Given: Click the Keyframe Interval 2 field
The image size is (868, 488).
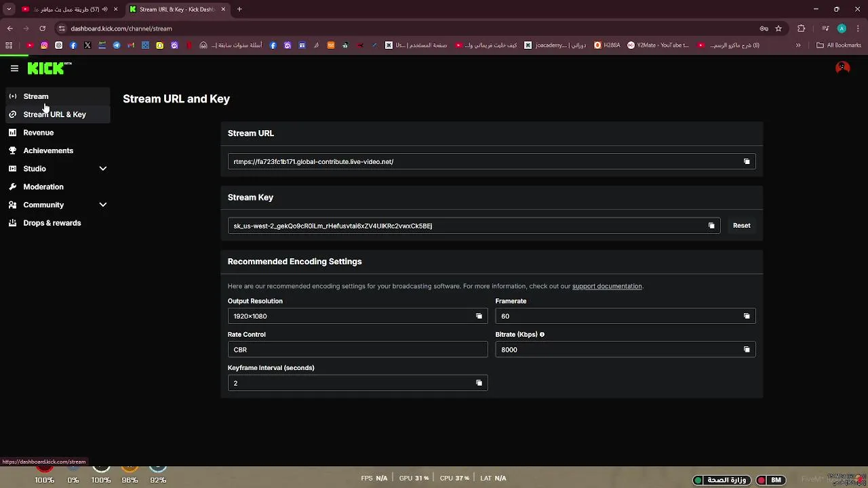Looking at the screenshot, I should pos(357,383).
